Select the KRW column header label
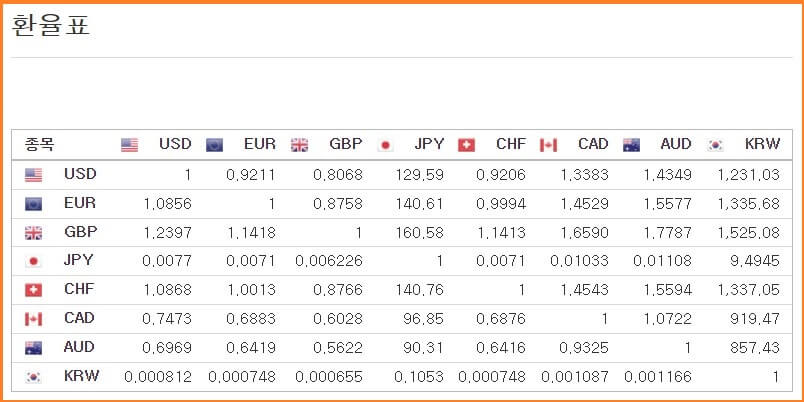 point(763,144)
